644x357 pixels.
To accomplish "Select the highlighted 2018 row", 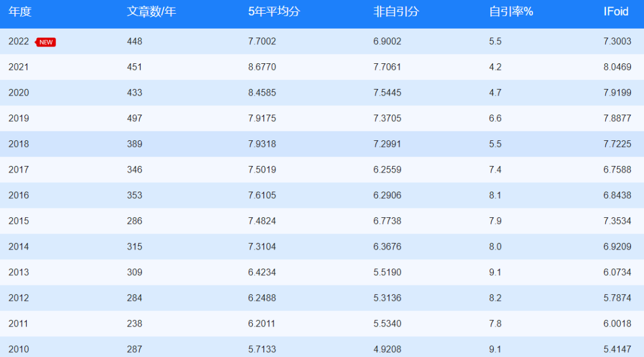I will 322,144.
